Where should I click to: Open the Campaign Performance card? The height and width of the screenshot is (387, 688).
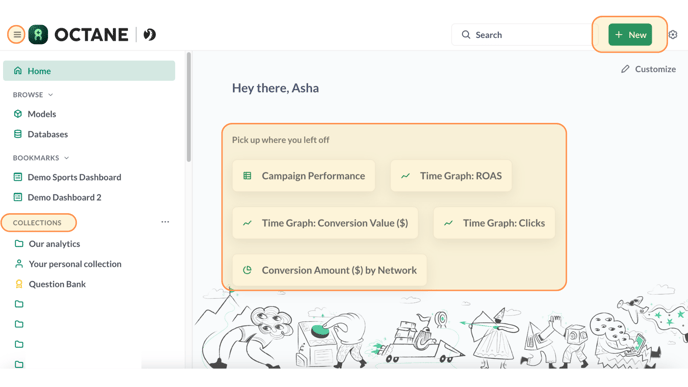[304, 176]
